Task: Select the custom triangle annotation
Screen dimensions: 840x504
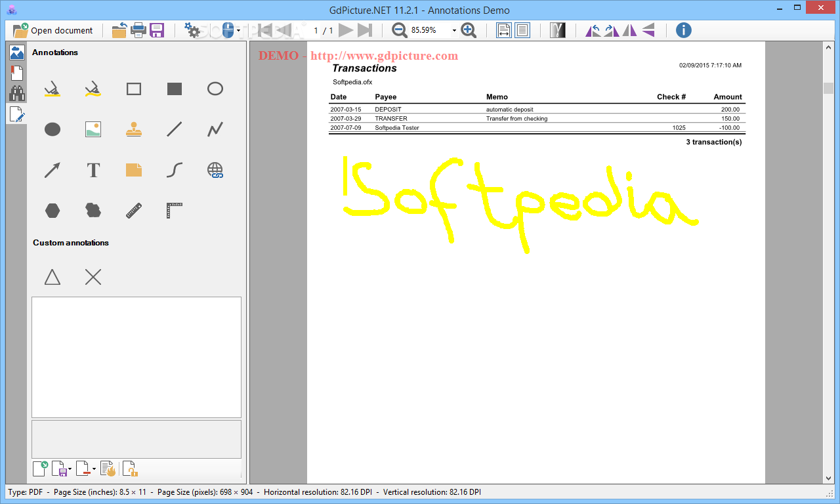Action: coord(52,277)
